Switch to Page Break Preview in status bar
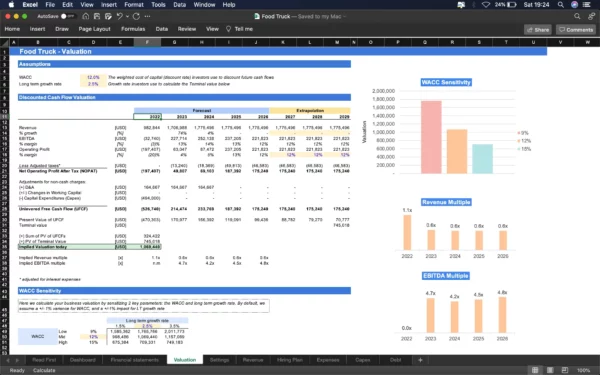600x375 pixels. click(565, 370)
